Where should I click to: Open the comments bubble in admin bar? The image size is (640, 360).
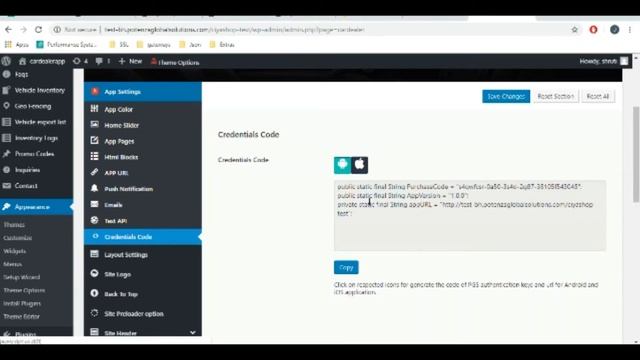point(102,61)
